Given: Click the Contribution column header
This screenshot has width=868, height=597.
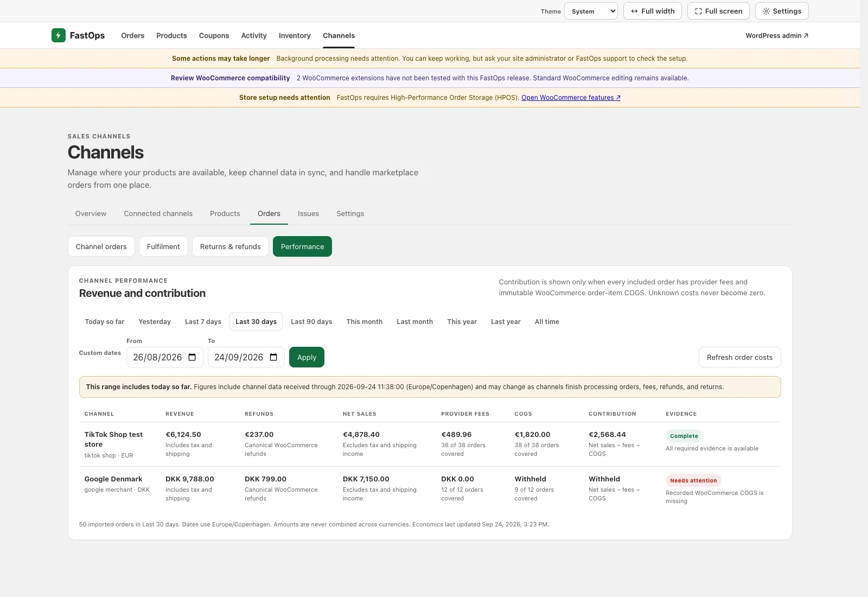Looking at the screenshot, I should [612, 414].
